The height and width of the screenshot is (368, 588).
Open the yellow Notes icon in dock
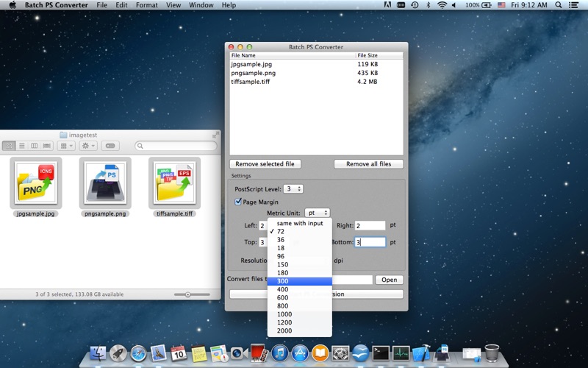[198, 353]
